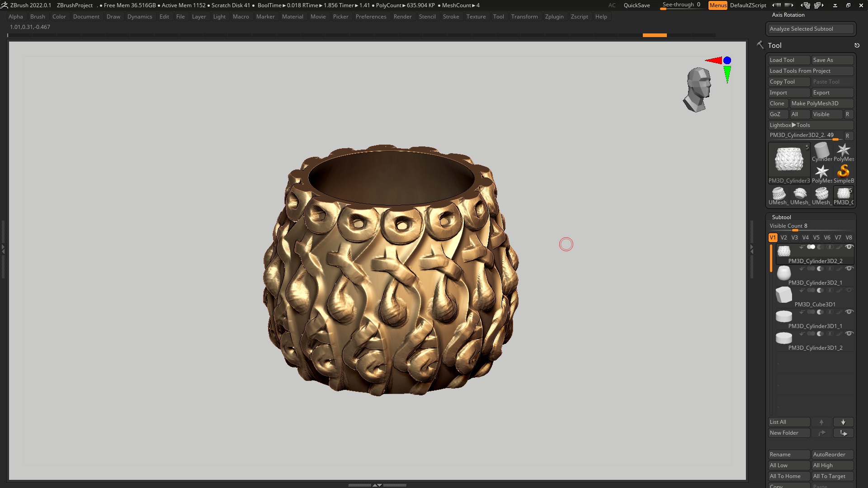Switch to V5 visibility set tab

(x=816, y=238)
